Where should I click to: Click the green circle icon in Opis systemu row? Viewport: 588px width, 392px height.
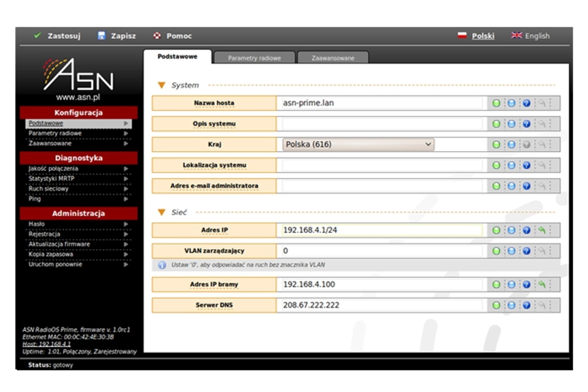(496, 124)
